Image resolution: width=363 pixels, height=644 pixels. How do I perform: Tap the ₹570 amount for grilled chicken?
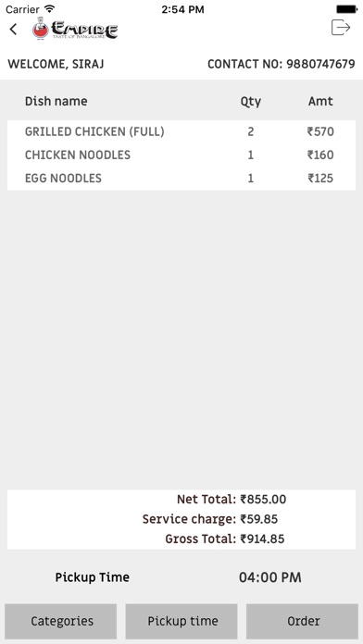(x=320, y=131)
